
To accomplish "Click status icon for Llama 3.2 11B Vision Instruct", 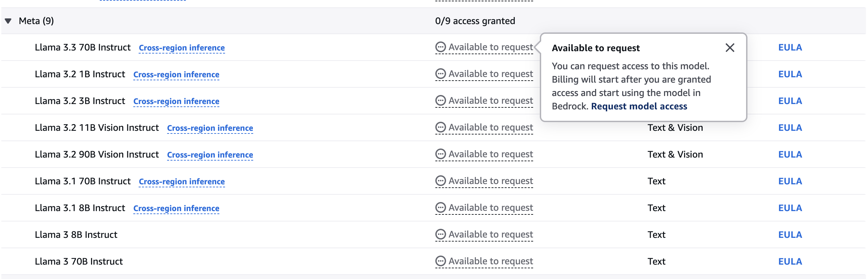I will point(440,127).
